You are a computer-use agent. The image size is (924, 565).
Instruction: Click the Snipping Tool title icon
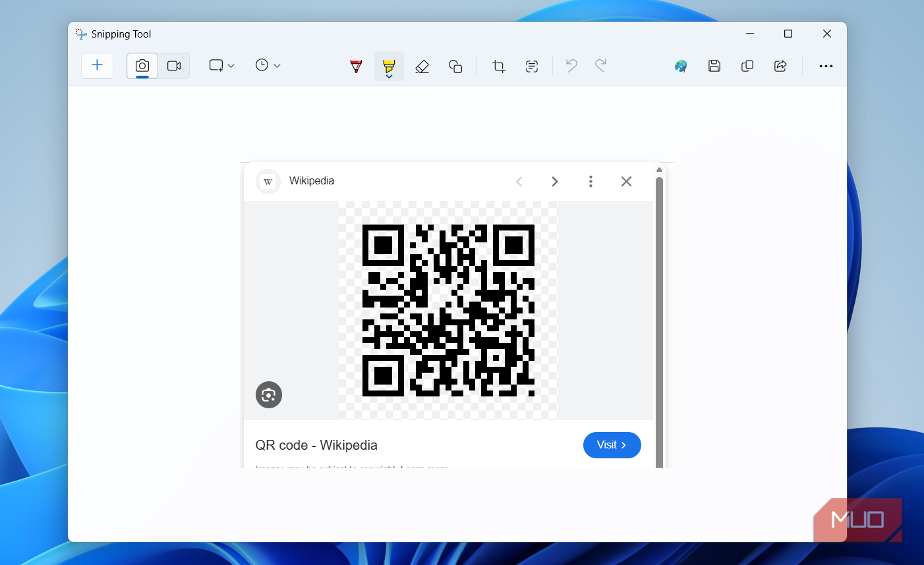tap(81, 34)
